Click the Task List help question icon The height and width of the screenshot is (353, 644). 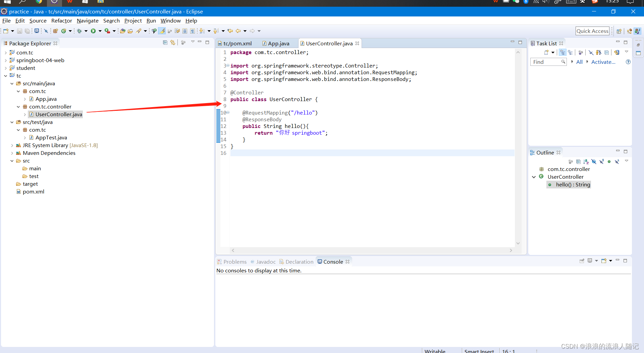(628, 62)
